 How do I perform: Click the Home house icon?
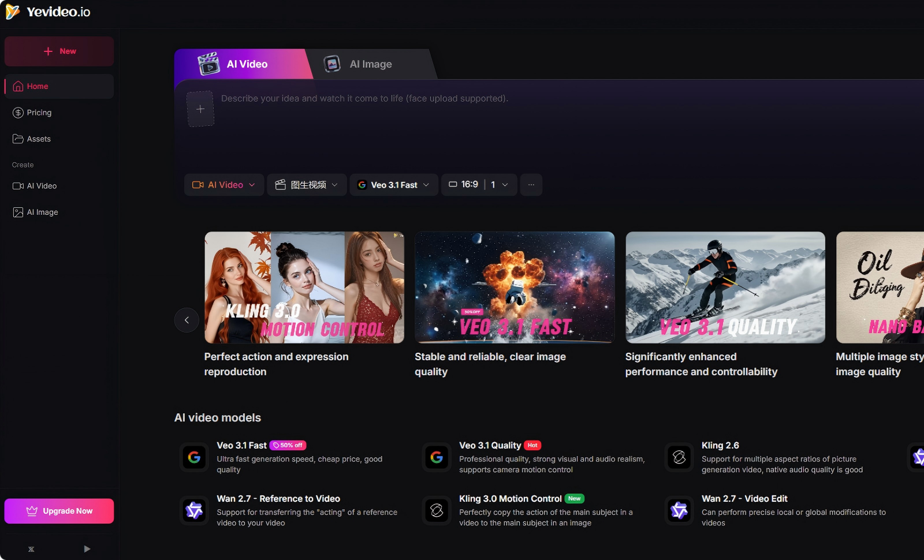18,86
